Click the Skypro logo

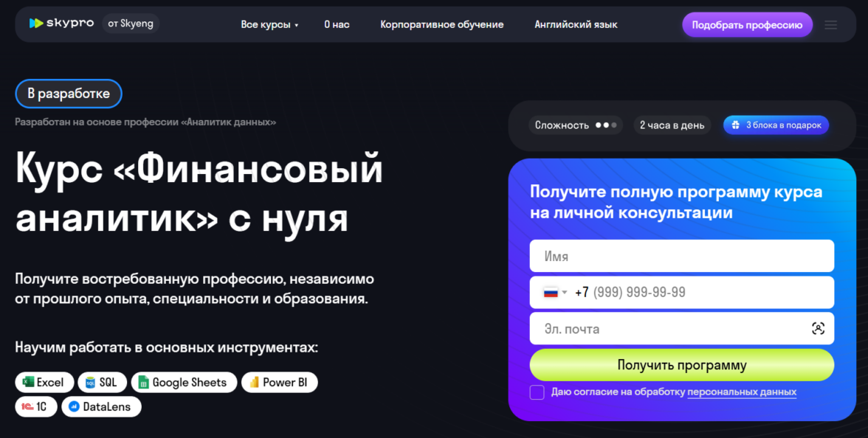(x=61, y=24)
